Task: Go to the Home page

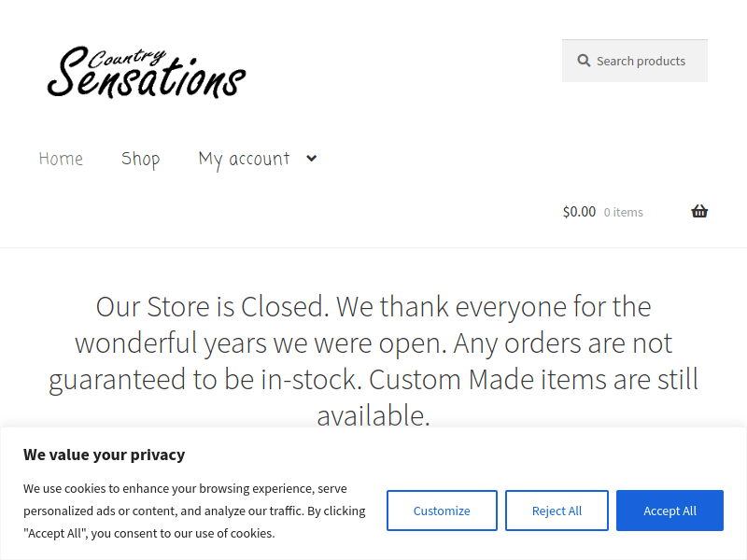Action: coord(61,159)
